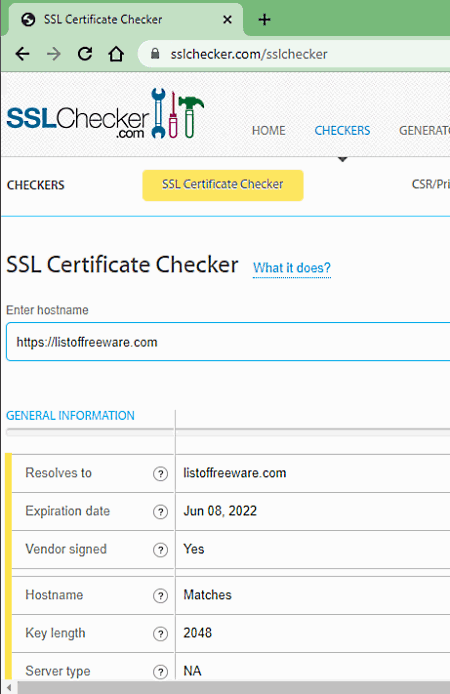The width and height of the screenshot is (450, 694).
Task: Open the CHECKERS navigation menu
Action: pyautogui.click(x=342, y=131)
